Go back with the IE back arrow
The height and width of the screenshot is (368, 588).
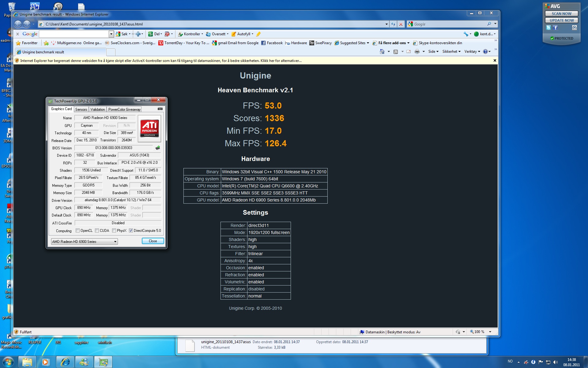[x=18, y=24]
